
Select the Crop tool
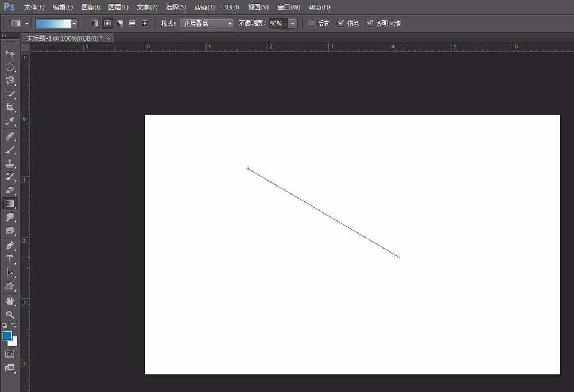(x=10, y=108)
